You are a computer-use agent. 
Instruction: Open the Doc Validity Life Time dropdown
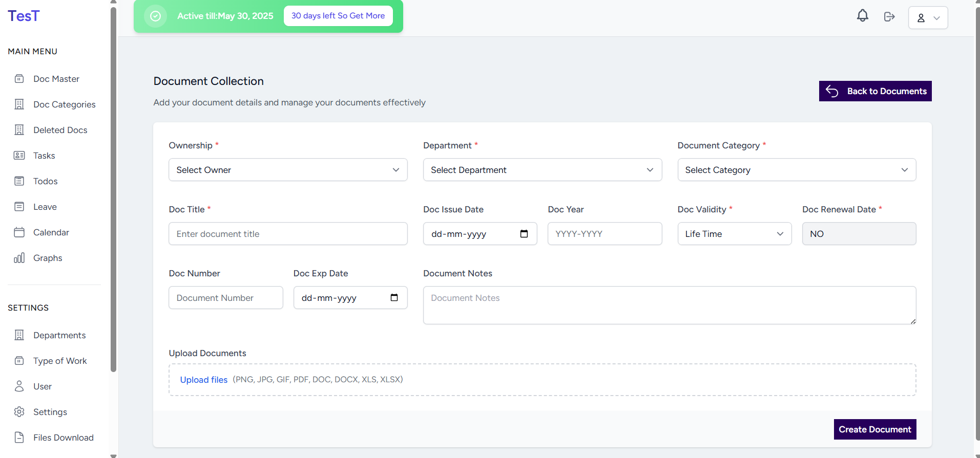(734, 234)
